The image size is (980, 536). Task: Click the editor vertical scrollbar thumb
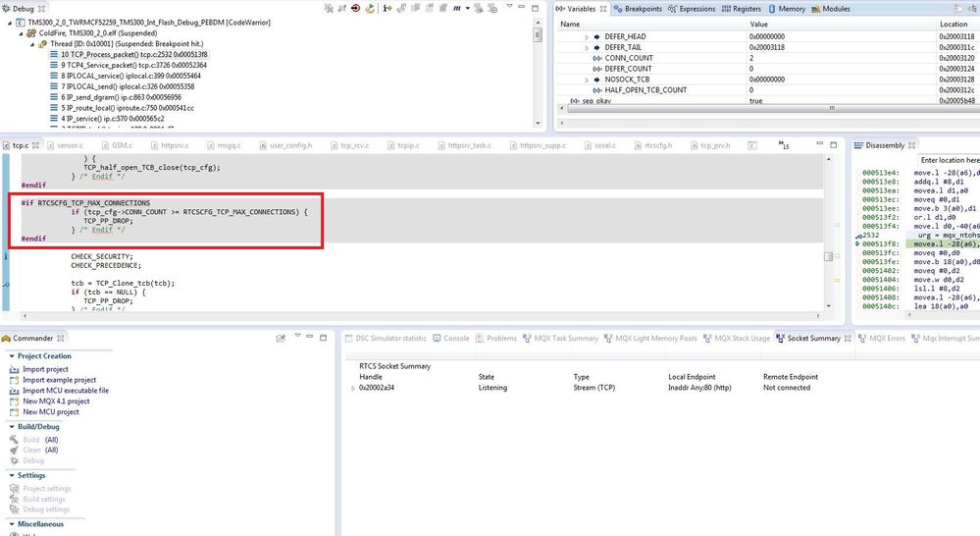pyautogui.click(x=828, y=256)
